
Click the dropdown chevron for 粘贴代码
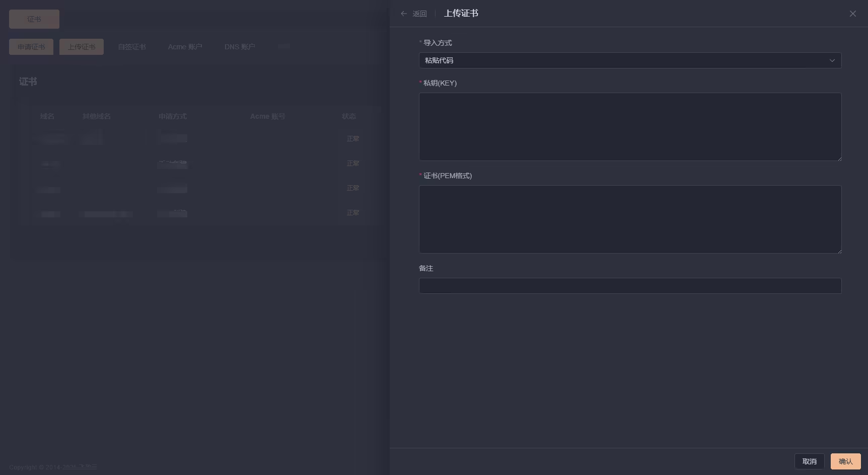coord(832,60)
